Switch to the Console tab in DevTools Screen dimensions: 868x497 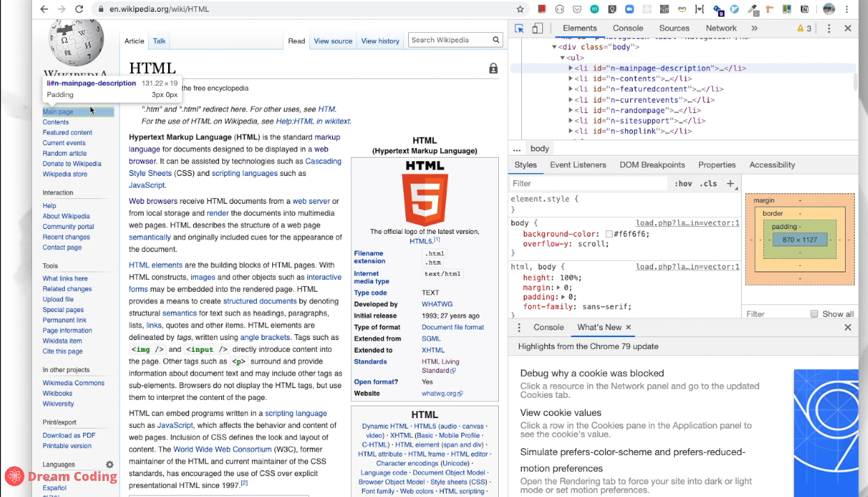click(x=628, y=29)
